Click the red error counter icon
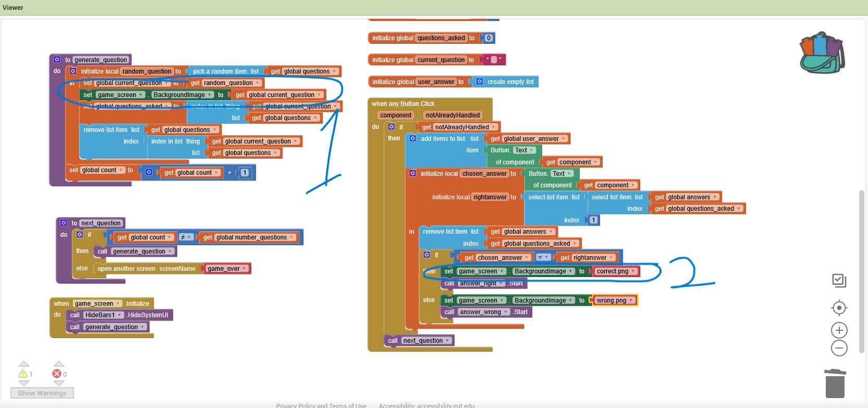This screenshot has width=868, height=408. pos(57,374)
